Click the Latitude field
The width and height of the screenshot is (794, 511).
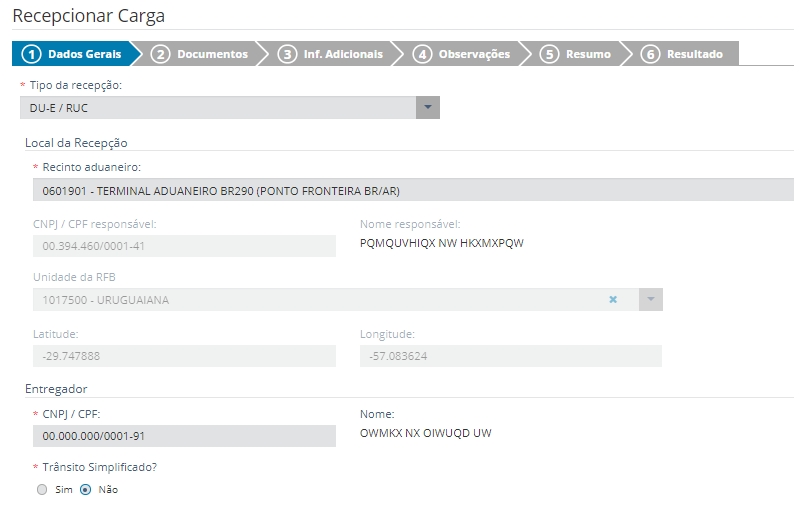click(x=184, y=356)
